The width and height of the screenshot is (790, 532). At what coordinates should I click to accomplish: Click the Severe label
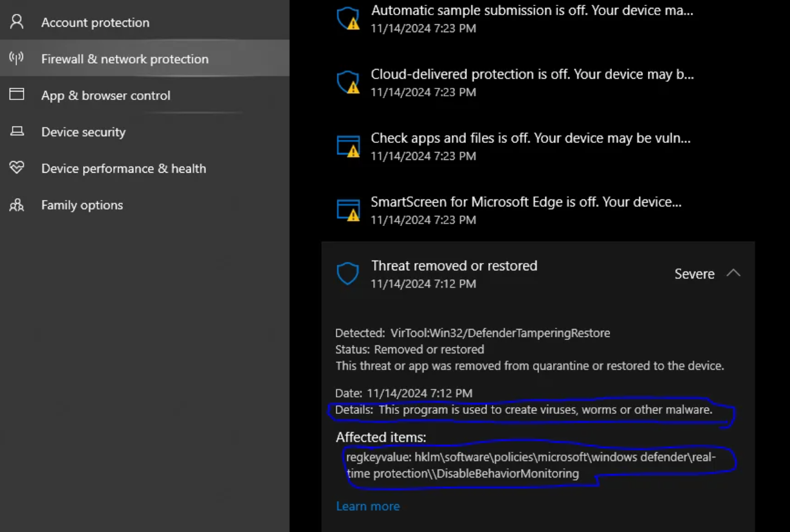pos(694,273)
